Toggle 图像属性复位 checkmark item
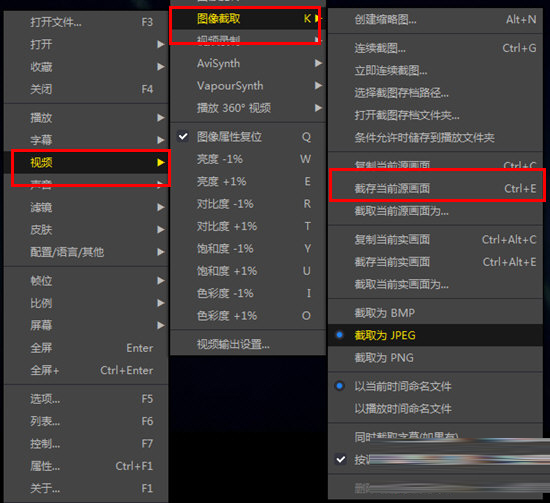Screen dimensions: 550x503 (248, 137)
